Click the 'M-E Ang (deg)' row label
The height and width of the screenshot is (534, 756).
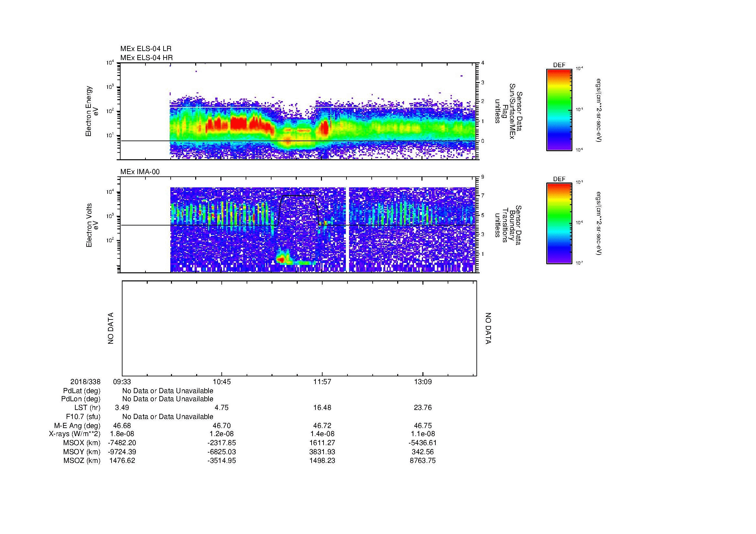point(77,425)
